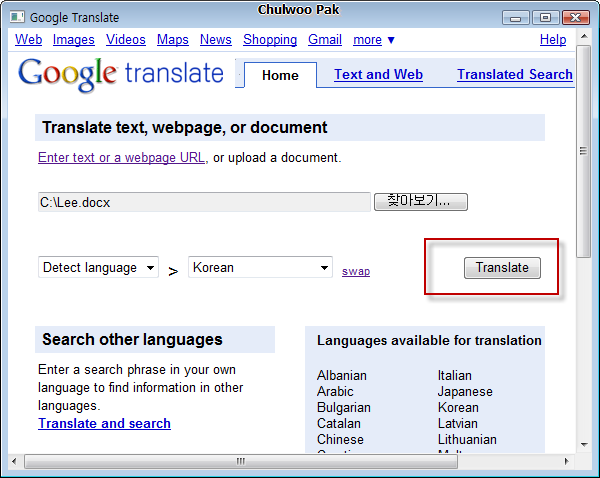Image resolution: width=600 pixels, height=478 pixels.
Task: Select the Home tab
Action: point(280,75)
